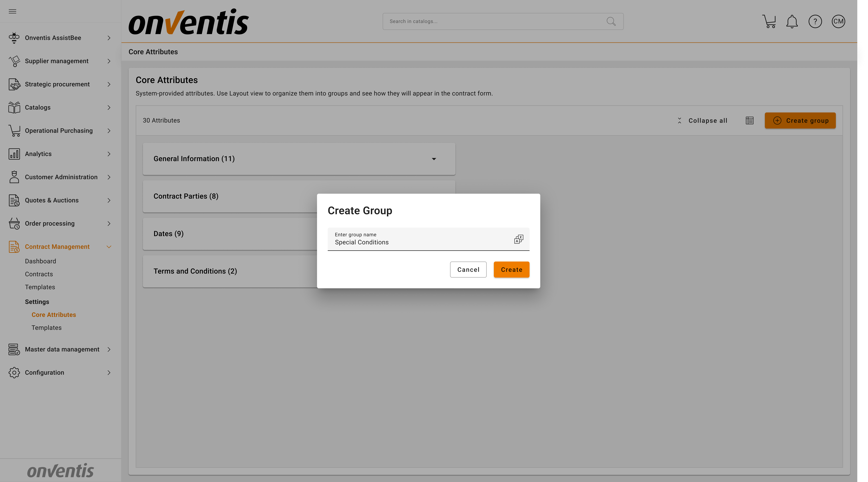
Task: Open the shopping cart icon
Action: tap(769, 22)
